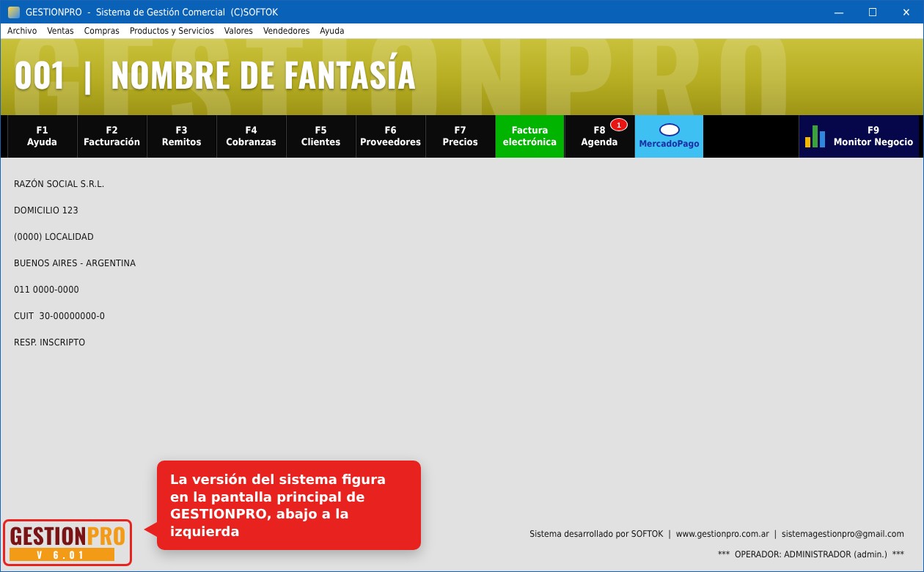924x572 pixels.
Task: Open F5 Clientes
Action: [x=320, y=136]
